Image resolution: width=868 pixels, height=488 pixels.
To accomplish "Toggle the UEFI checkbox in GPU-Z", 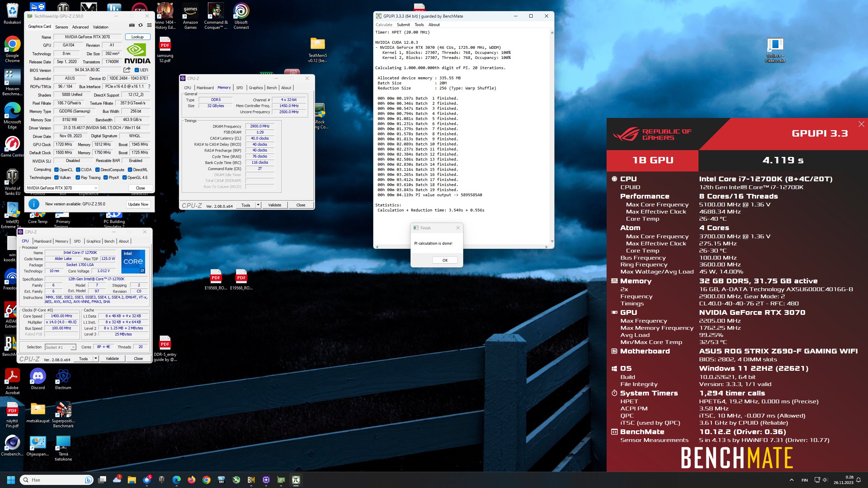I will click(137, 70).
